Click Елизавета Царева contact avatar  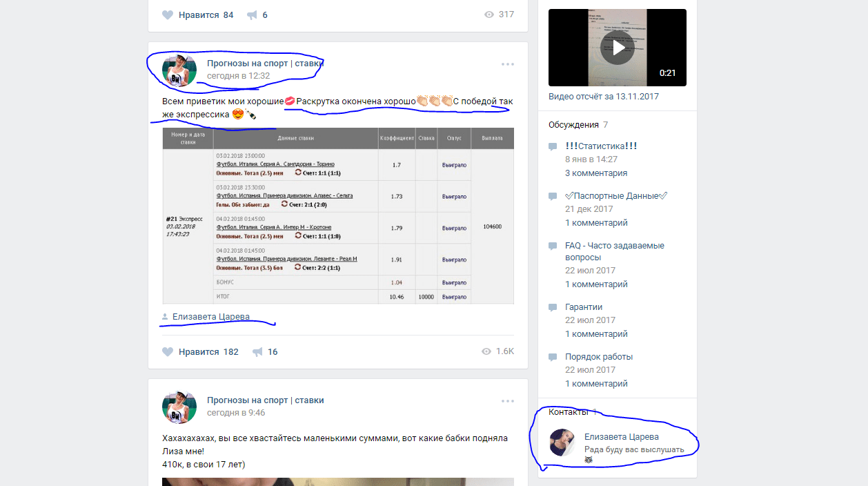(x=562, y=443)
